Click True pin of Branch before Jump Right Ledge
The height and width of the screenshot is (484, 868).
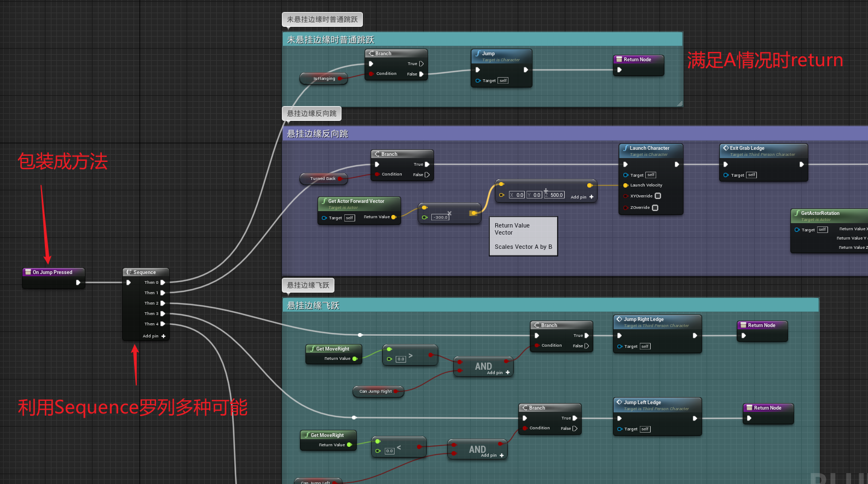pos(586,336)
